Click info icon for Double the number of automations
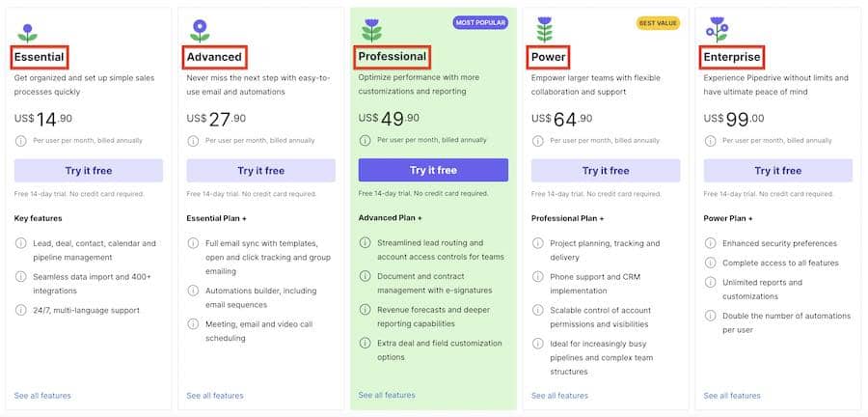The image size is (868, 417). pyautogui.click(x=710, y=316)
